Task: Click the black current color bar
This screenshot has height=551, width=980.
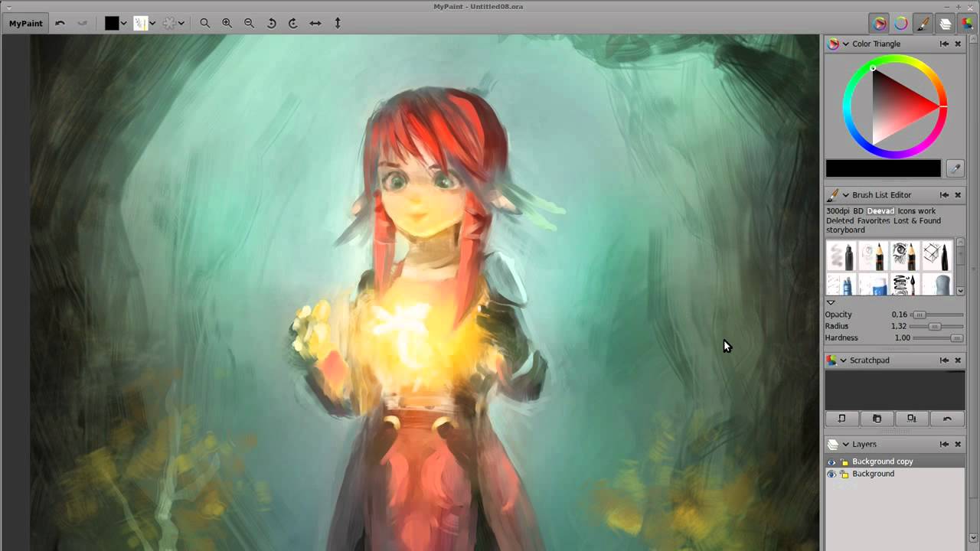Action: point(883,168)
